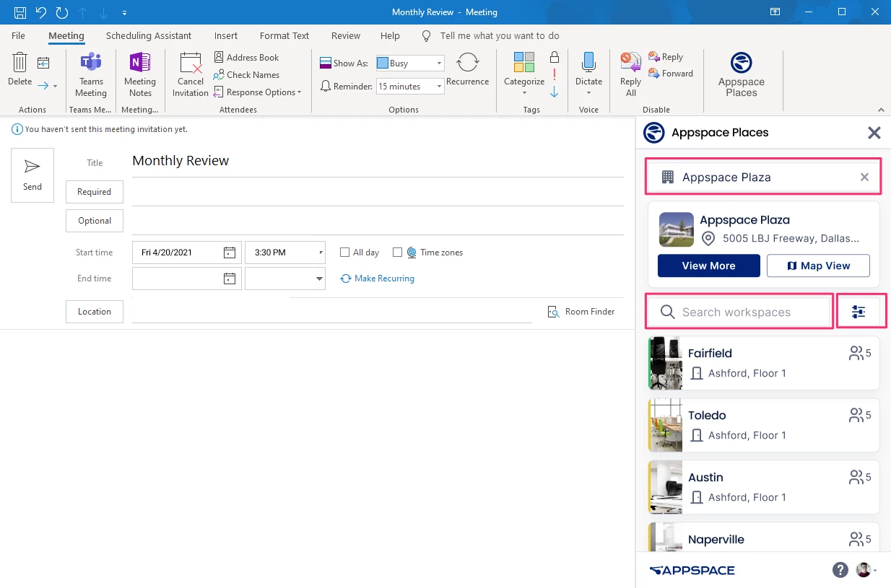Open the end date calendar picker
The width and height of the screenshot is (891, 588).
pos(230,278)
